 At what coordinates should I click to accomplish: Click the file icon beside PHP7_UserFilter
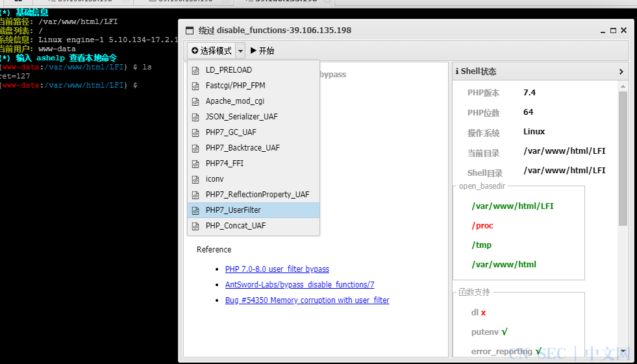pyautogui.click(x=196, y=210)
